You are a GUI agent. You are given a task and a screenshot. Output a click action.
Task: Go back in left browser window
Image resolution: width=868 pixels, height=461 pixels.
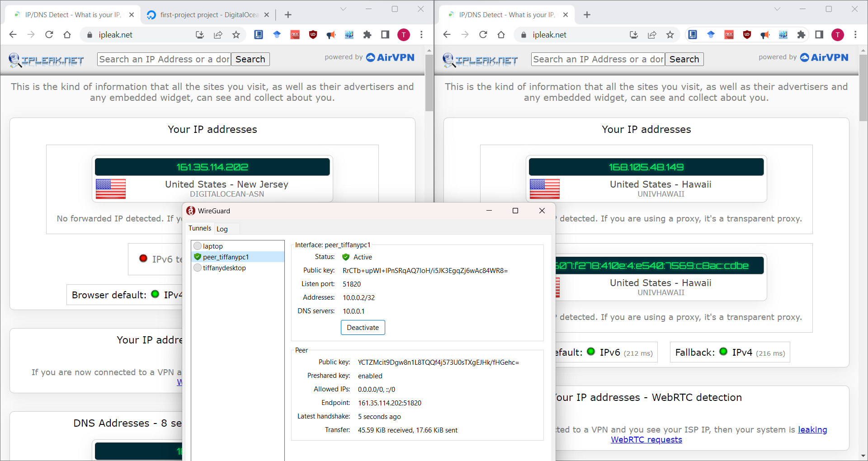(x=13, y=35)
